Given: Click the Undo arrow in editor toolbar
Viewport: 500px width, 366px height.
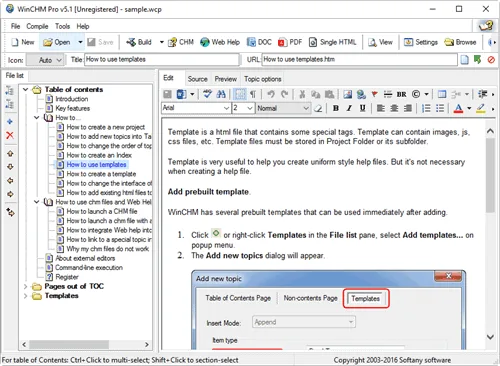Looking at the screenshot, I should 271,94.
